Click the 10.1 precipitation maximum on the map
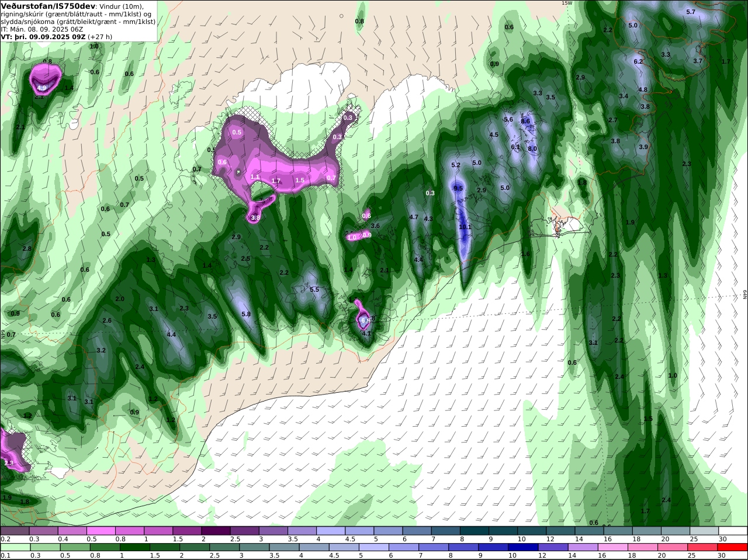 click(465, 227)
